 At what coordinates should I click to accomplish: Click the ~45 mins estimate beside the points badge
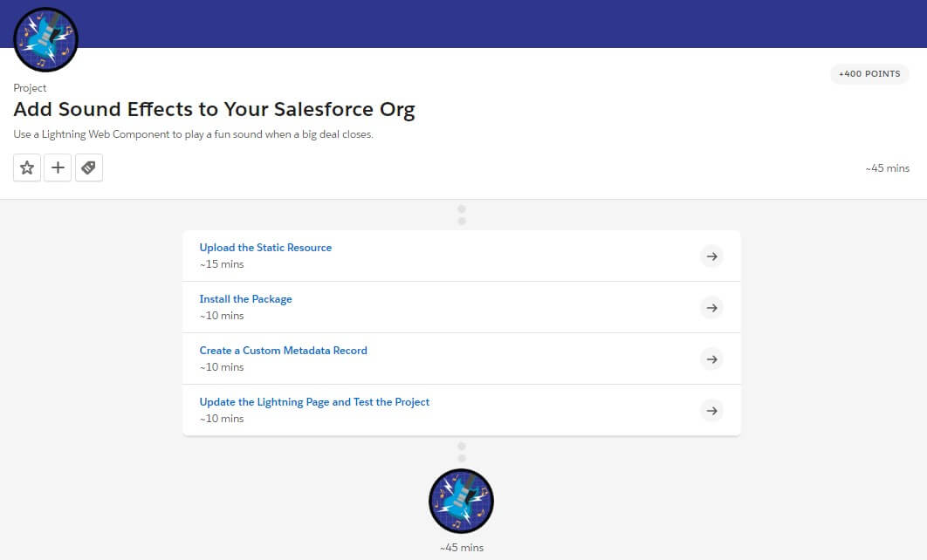click(x=887, y=168)
